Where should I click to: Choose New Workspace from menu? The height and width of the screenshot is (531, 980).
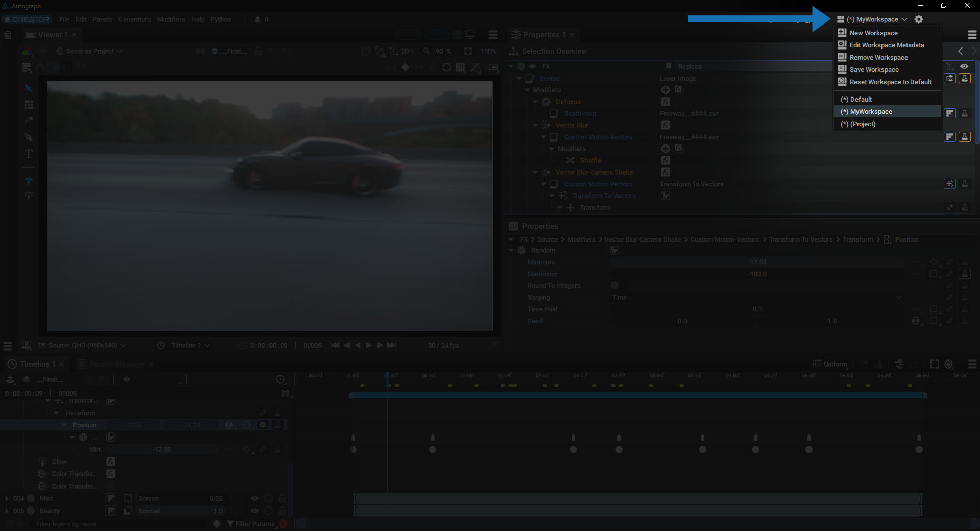coord(887,33)
